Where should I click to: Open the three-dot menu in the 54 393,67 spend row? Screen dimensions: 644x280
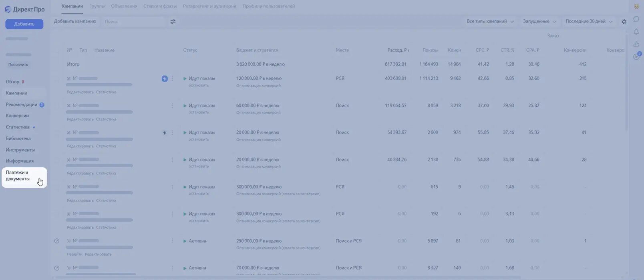click(x=172, y=133)
